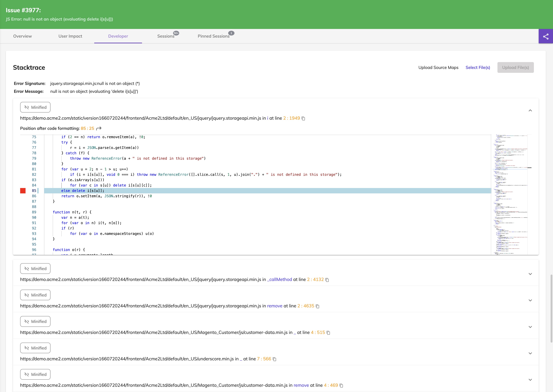
Task: Open the User Impact tab
Action: click(70, 36)
